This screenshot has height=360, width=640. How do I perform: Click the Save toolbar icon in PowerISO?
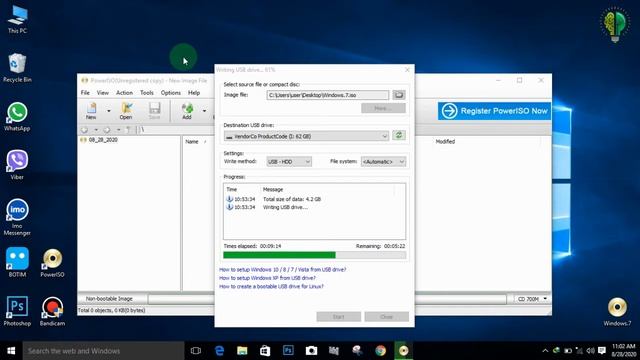(154, 111)
